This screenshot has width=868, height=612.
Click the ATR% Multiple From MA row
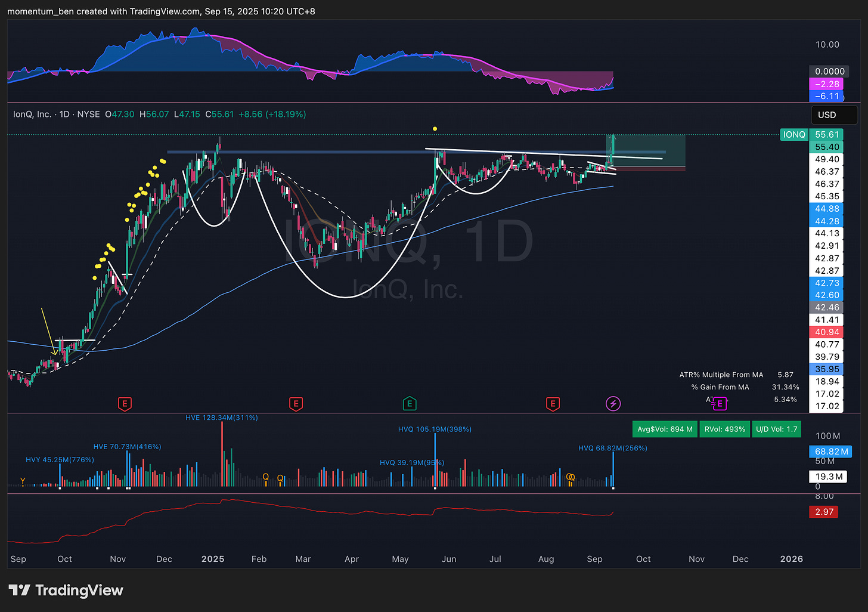pos(737,375)
